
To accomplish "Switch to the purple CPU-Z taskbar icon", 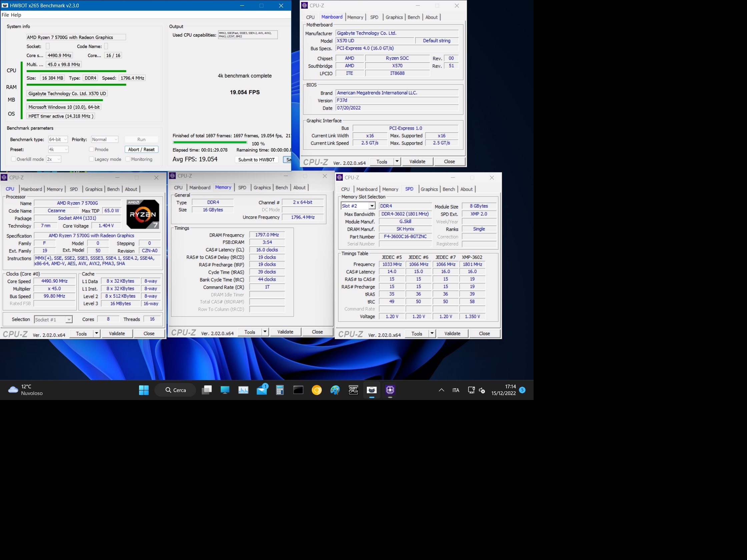I will click(390, 390).
